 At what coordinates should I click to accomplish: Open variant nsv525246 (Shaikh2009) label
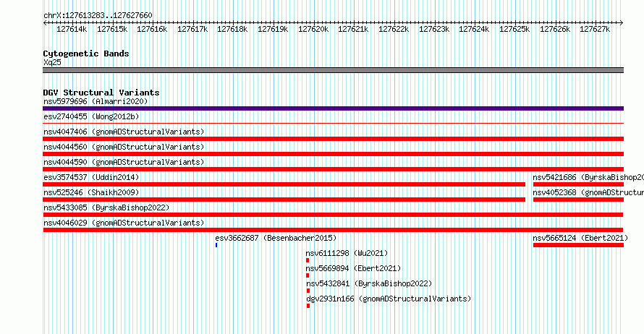tap(91, 192)
